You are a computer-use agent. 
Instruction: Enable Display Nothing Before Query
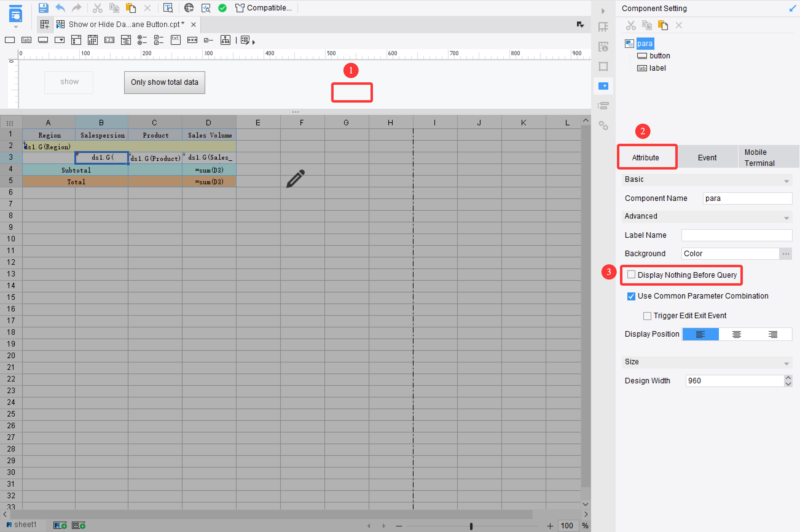631,274
